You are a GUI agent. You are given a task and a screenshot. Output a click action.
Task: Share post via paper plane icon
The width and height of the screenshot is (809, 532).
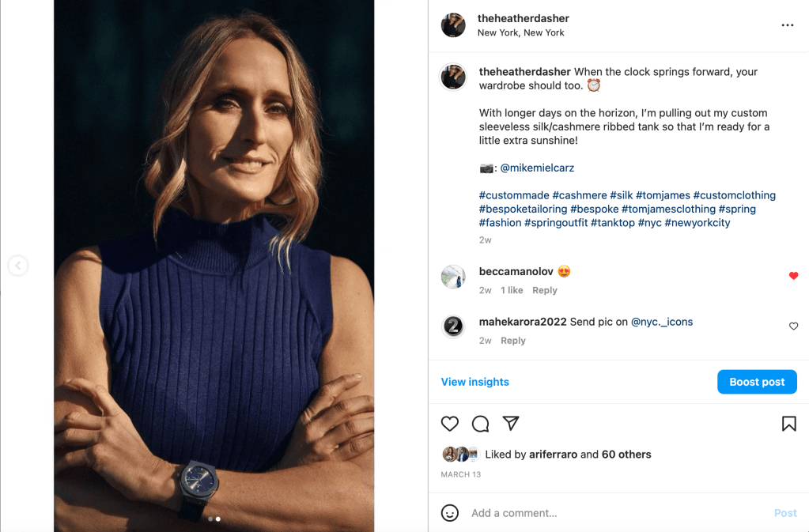coord(511,424)
